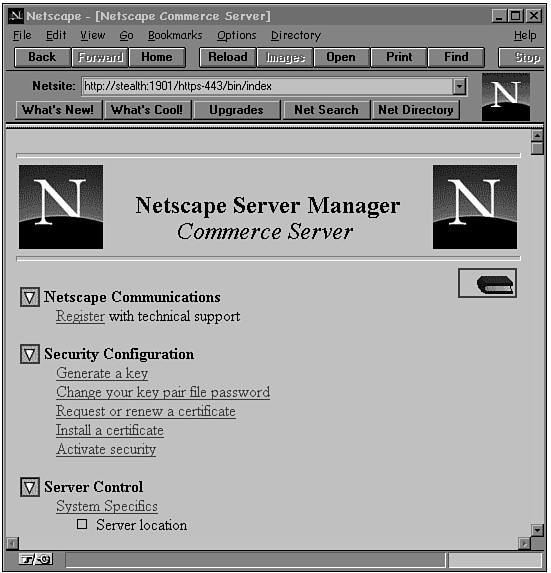Open the Options menu
This screenshot has width=551, height=573.
[x=237, y=35]
